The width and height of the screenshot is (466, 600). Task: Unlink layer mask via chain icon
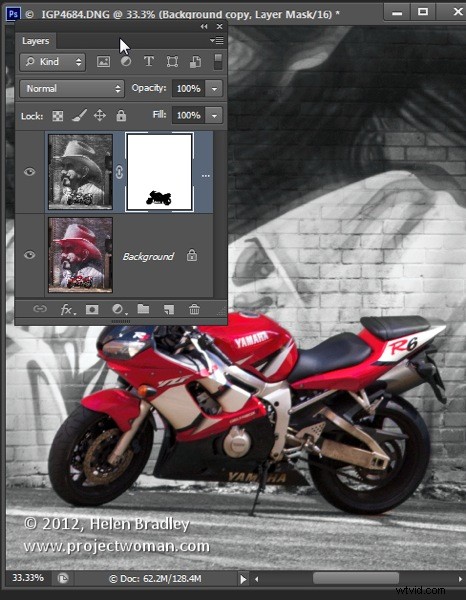click(119, 172)
